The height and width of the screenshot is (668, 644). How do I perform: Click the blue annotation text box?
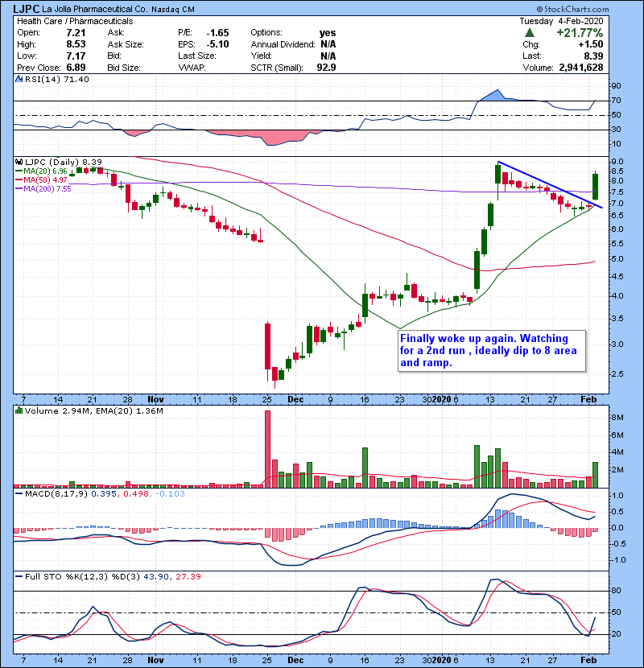491,351
